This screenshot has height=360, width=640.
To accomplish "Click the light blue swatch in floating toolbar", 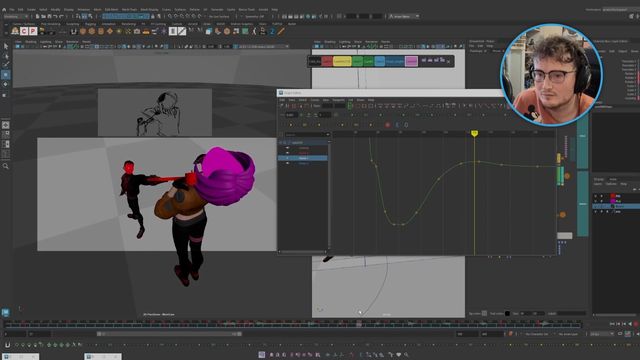I will 380,61.
